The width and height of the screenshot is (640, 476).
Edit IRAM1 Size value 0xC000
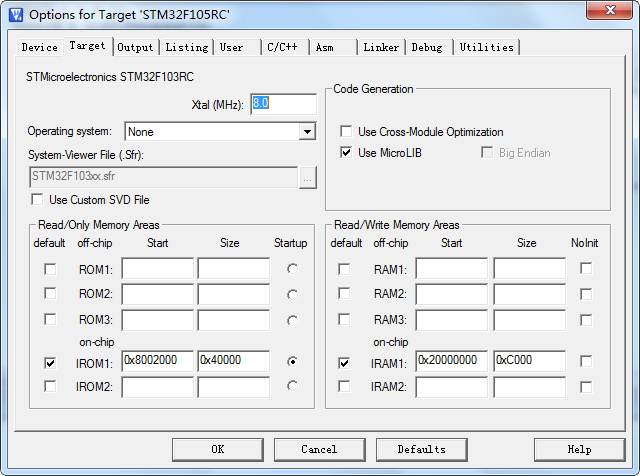(530, 361)
